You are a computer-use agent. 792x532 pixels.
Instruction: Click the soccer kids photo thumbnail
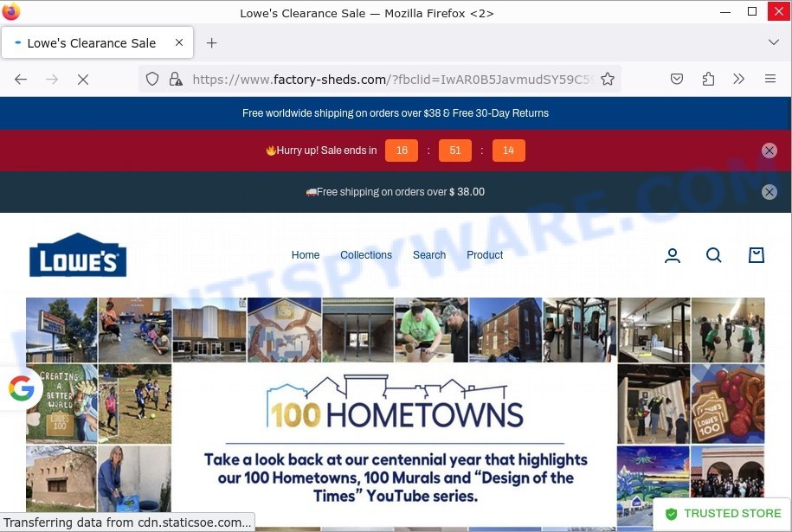point(135,404)
